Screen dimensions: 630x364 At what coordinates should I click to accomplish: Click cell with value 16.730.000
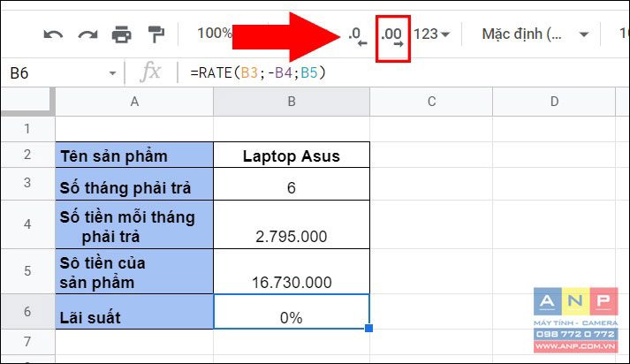pos(292,271)
